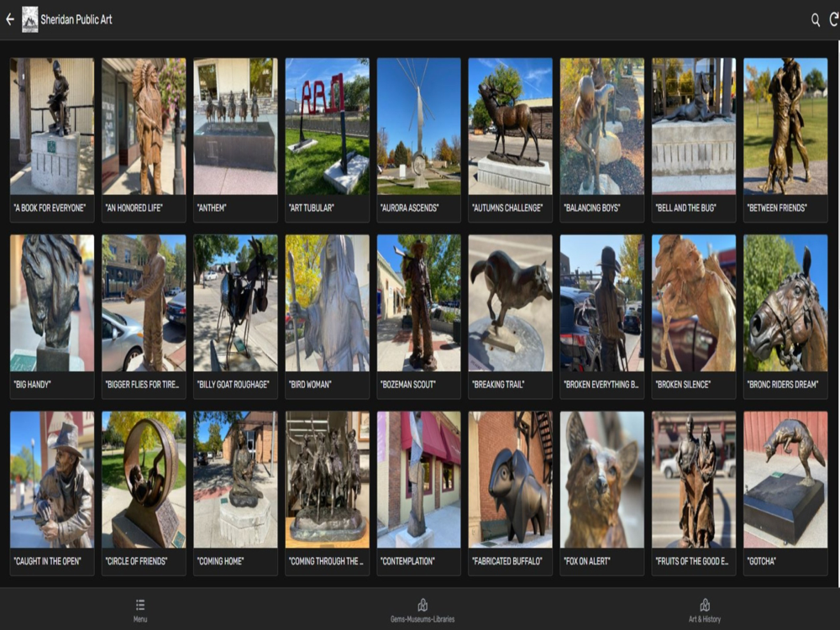
Task: Click the "BIRD WOMAN" caption
Action: (310, 385)
